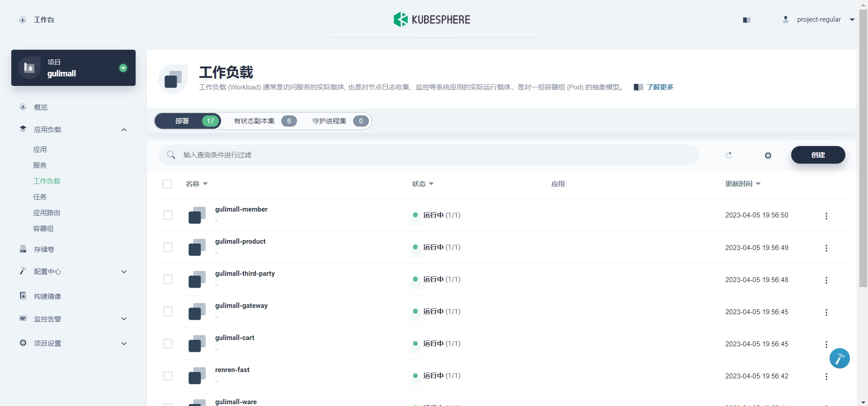Click the gulimall-gateway deployment icon
The image size is (868, 406).
click(x=197, y=312)
